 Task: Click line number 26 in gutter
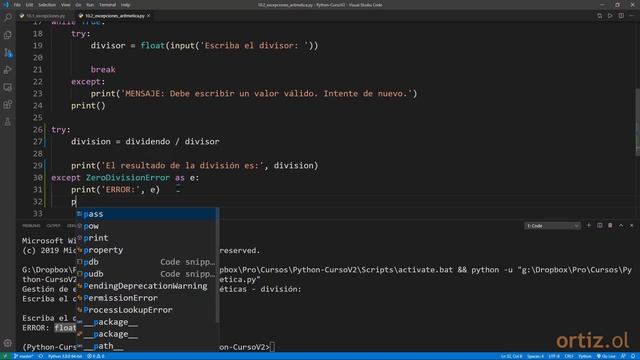click(38, 130)
